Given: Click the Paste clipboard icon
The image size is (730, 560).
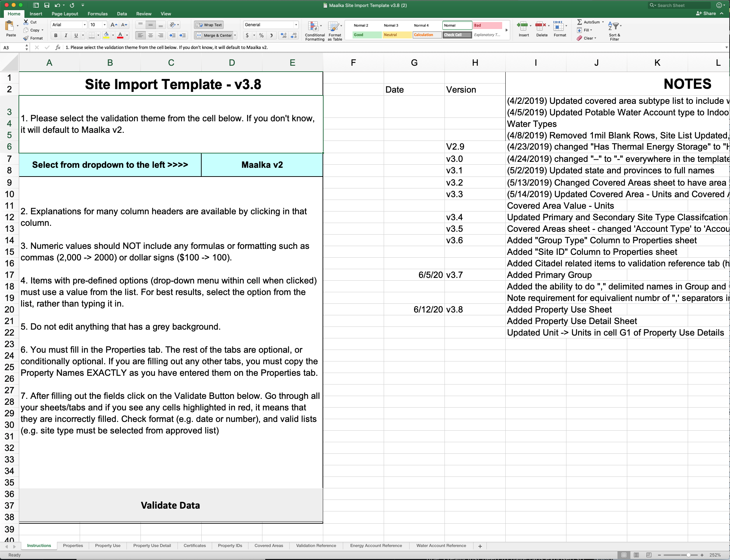Looking at the screenshot, I should (10, 26).
